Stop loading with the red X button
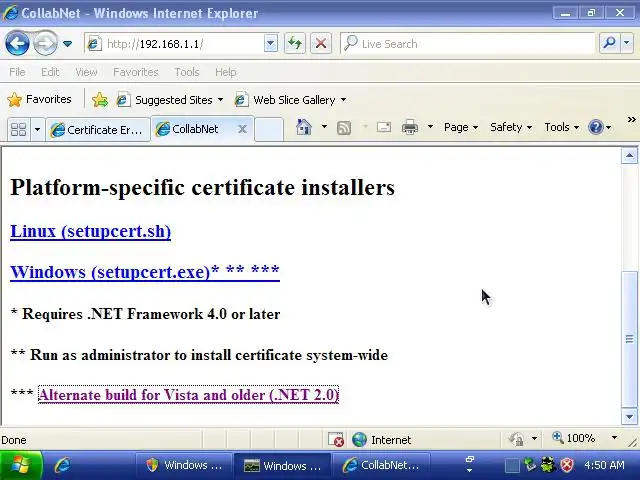Viewport: 640px width, 480px height. pos(321,43)
